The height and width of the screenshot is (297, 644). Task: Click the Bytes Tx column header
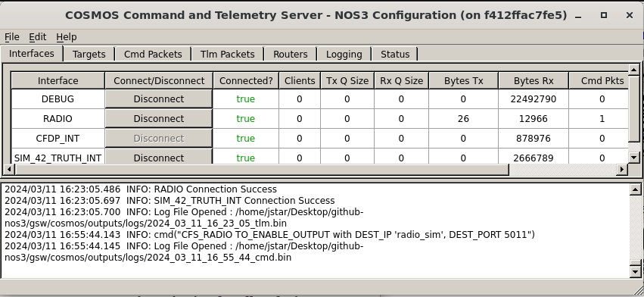[x=463, y=80]
